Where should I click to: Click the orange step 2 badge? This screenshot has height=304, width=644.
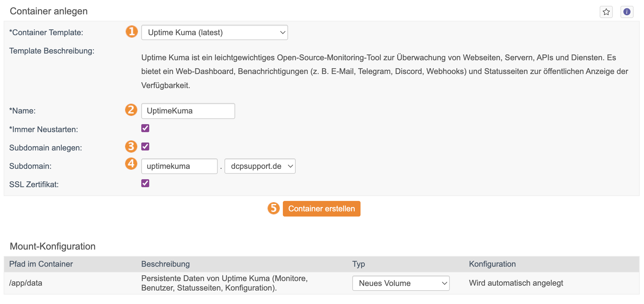click(131, 110)
